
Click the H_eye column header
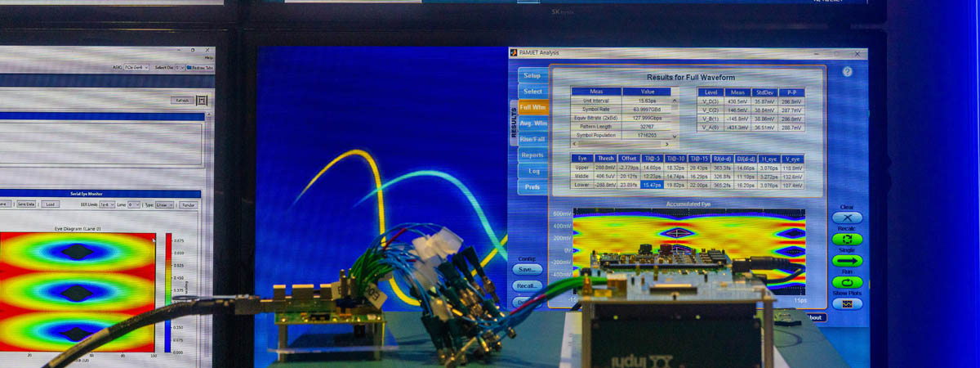[768, 158]
